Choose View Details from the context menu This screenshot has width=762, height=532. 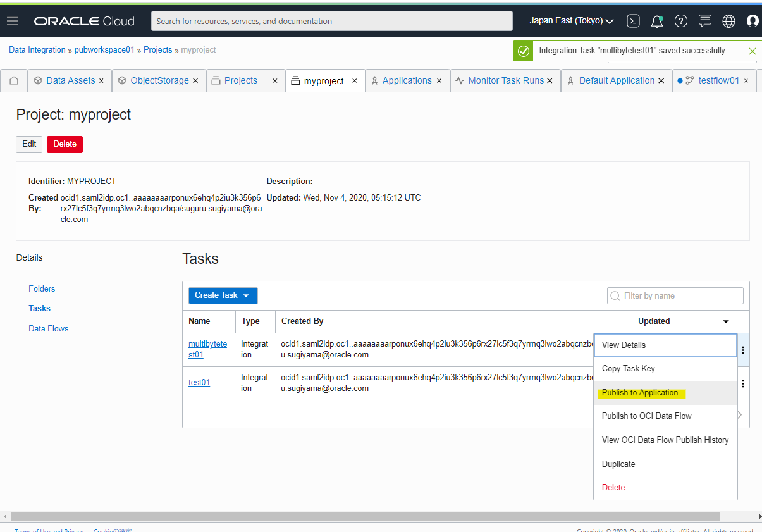click(x=665, y=345)
